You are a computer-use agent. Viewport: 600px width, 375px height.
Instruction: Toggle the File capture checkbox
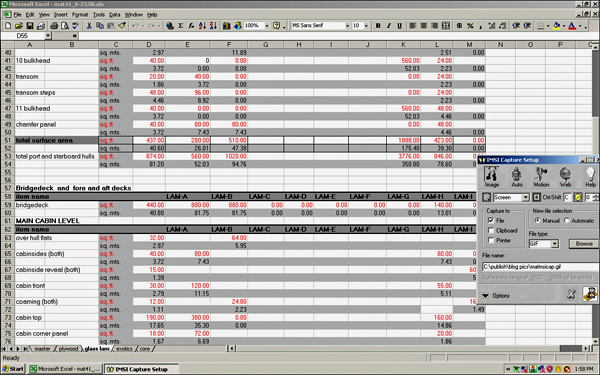click(x=491, y=220)
